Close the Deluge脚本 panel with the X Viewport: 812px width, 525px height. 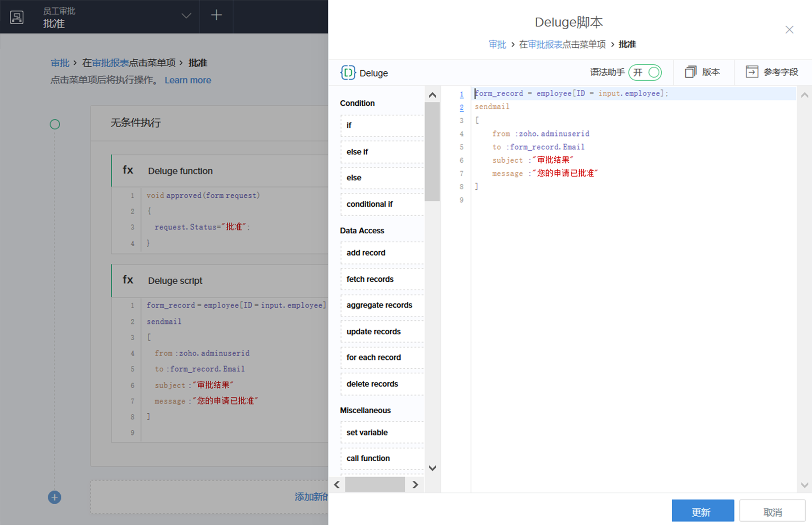tap(789, 30)
